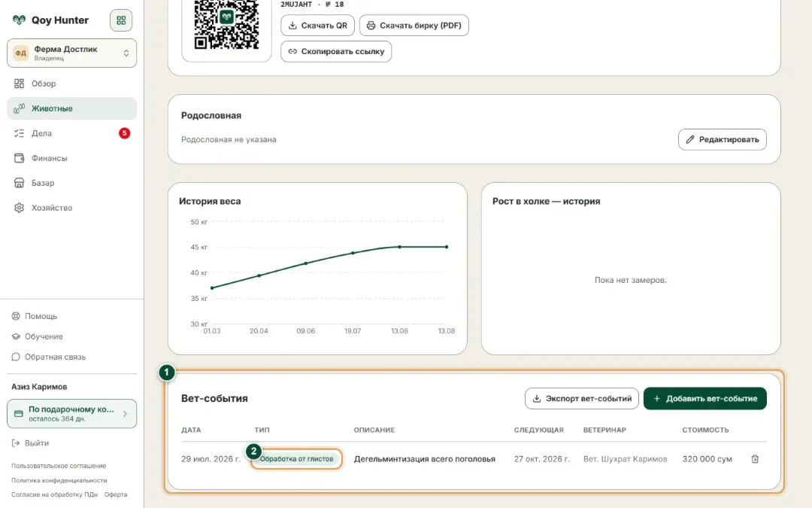This screenshot has width=812, height=508.
Task: Click the download icon on Скачать QR
Action: tap(292, 26)
